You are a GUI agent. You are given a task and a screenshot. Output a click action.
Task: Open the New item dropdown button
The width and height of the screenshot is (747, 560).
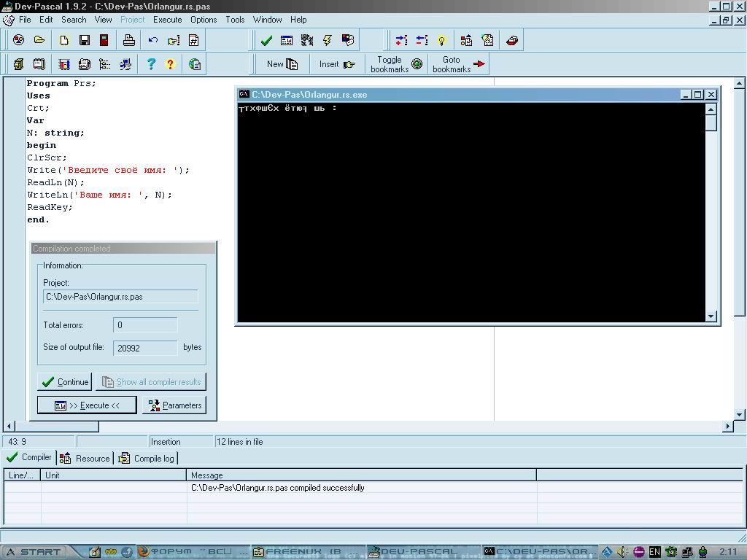[282, 64]
